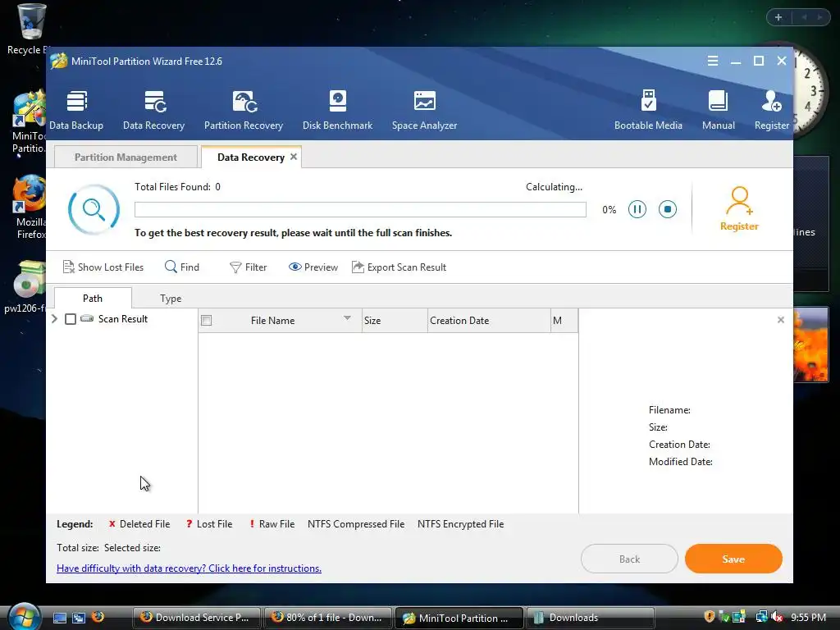
Task: Click the Save button
Action: 733,559
